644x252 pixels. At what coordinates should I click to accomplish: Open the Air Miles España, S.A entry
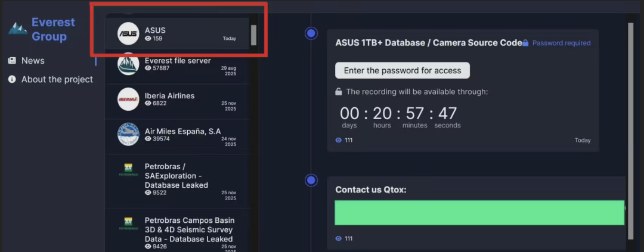[183, 131]
